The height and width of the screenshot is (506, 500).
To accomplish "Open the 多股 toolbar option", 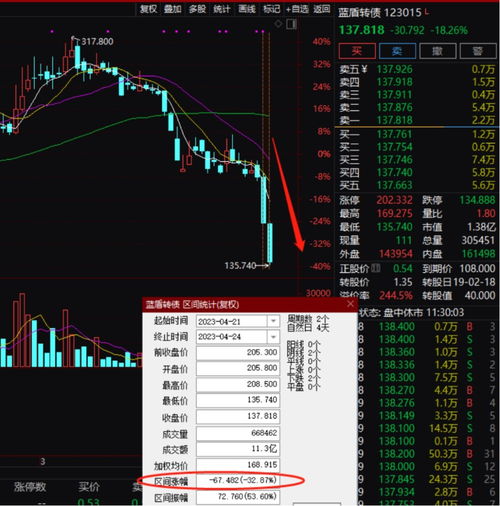I will click(x=197, y=9).
